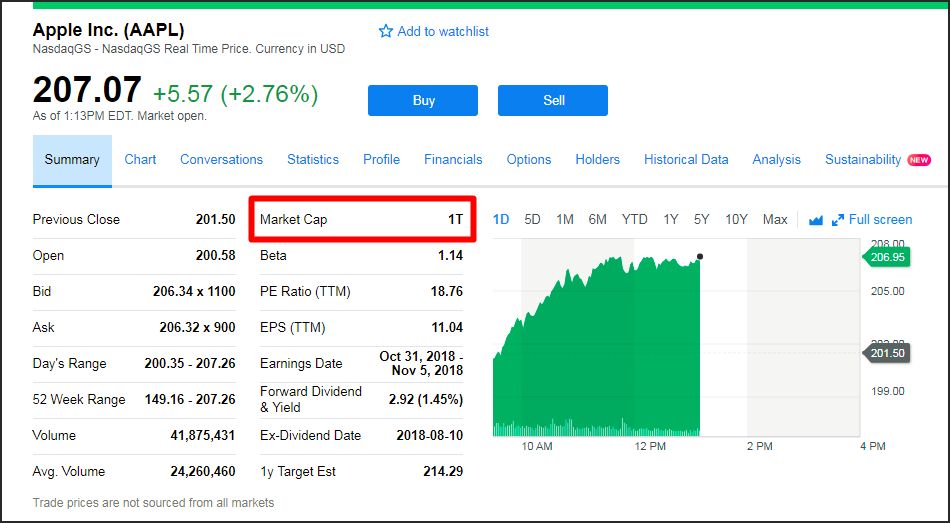This screenshot has width=950, height=523.
Task: Click the Open value 200.58
Action: point(215,255)
